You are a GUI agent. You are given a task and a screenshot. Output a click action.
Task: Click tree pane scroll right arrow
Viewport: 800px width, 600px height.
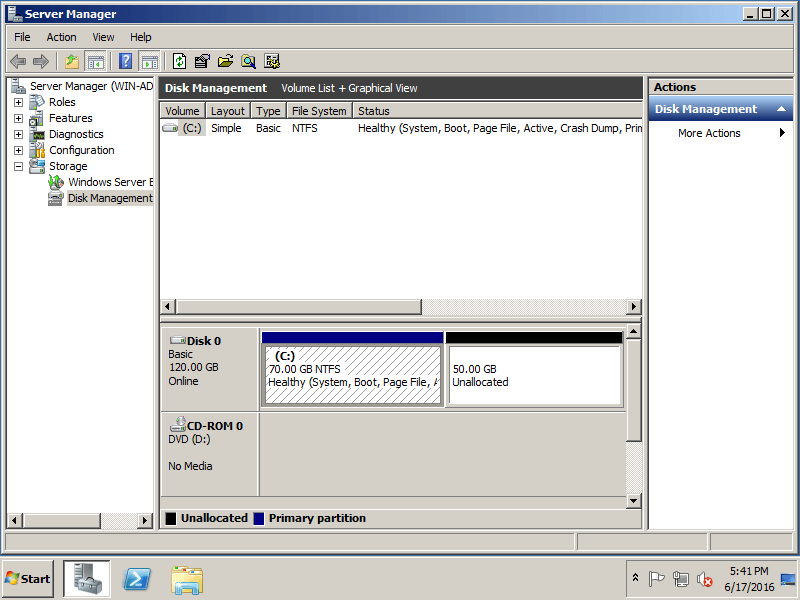pos(145,520)
